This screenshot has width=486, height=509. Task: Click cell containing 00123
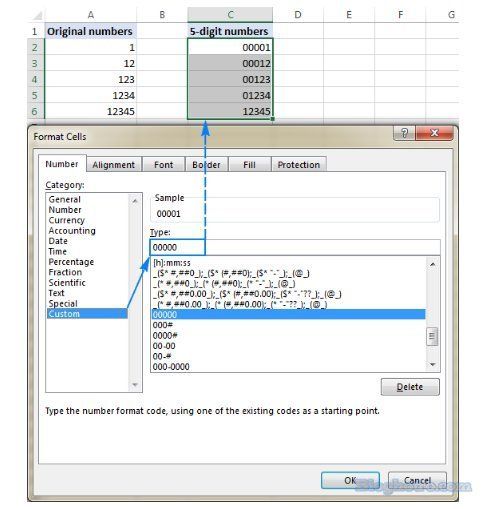pos(230,79)
